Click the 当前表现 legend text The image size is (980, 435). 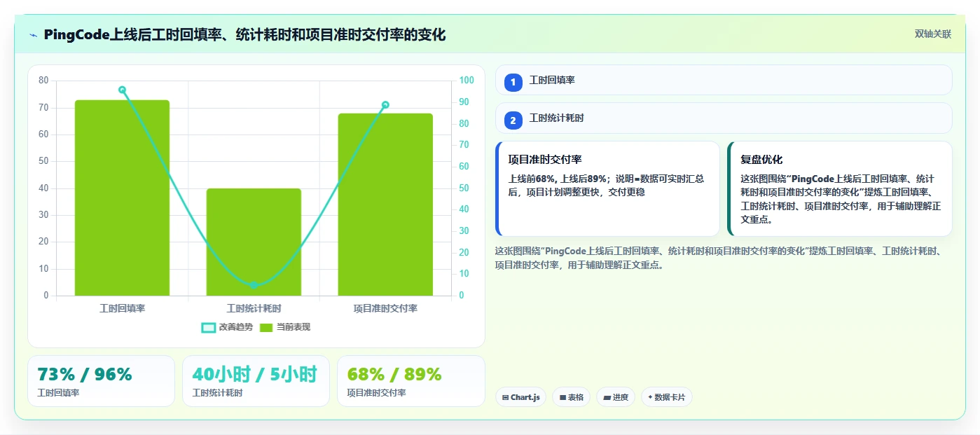coord(293,327)
